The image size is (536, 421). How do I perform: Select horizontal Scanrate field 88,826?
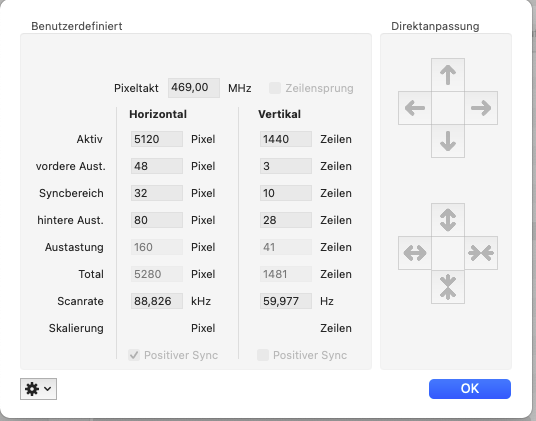point(157,301)
